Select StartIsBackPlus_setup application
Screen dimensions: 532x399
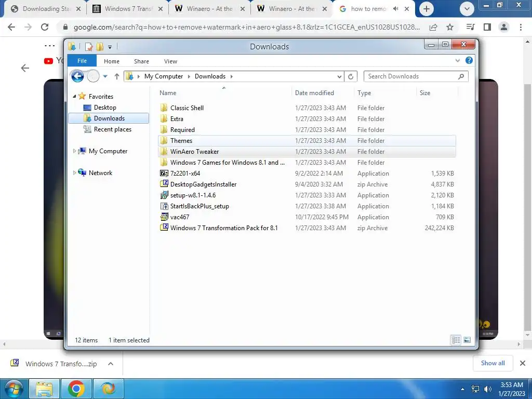pyautogui.click(x=199, y=206)
